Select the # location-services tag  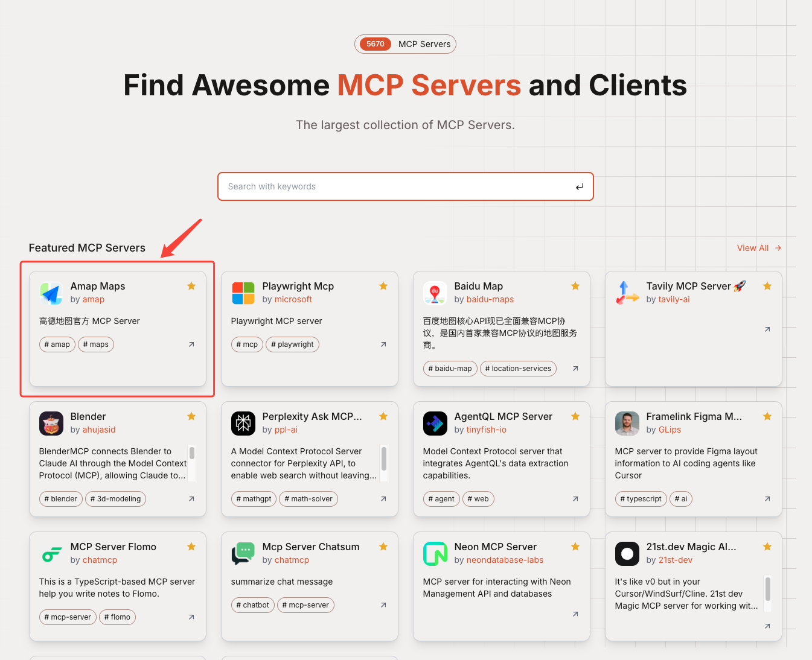[519, 369]
